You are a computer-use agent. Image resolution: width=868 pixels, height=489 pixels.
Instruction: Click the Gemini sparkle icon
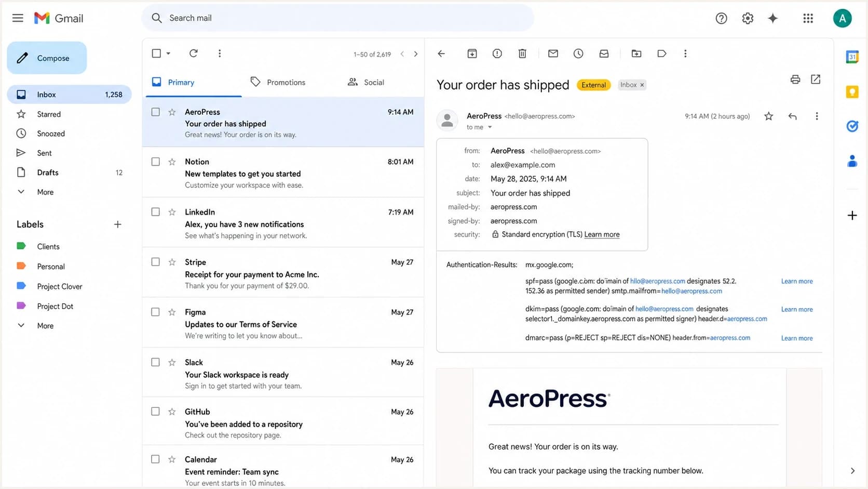tap(773, 18)
